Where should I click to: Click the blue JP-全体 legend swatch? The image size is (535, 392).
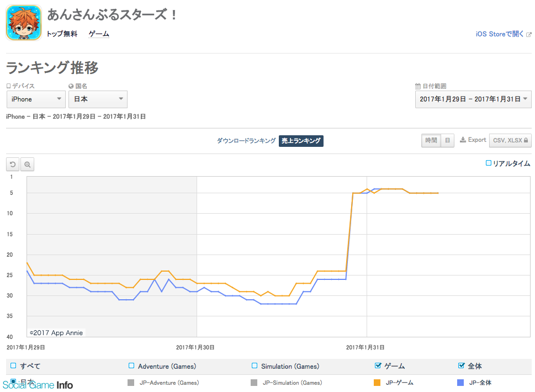pyautogui.click(x=460, y=383)
